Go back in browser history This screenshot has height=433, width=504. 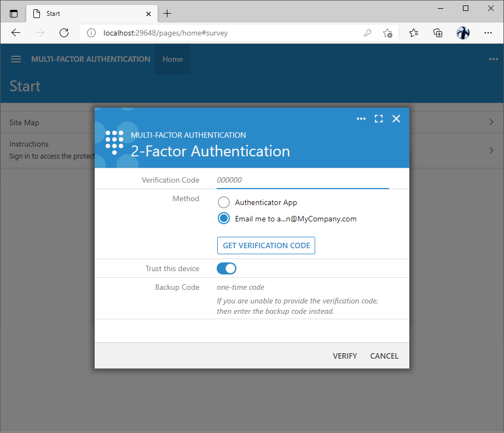click(16, 33)
